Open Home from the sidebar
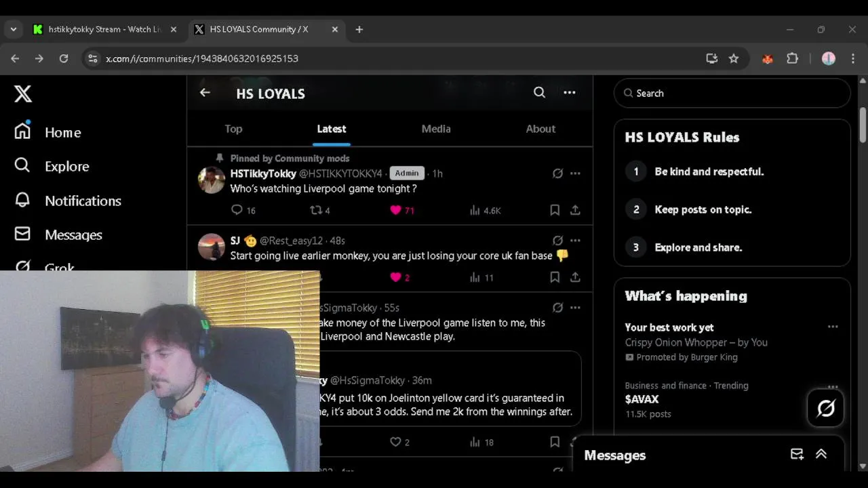The image size is (868, 488). tap(47, 132)
